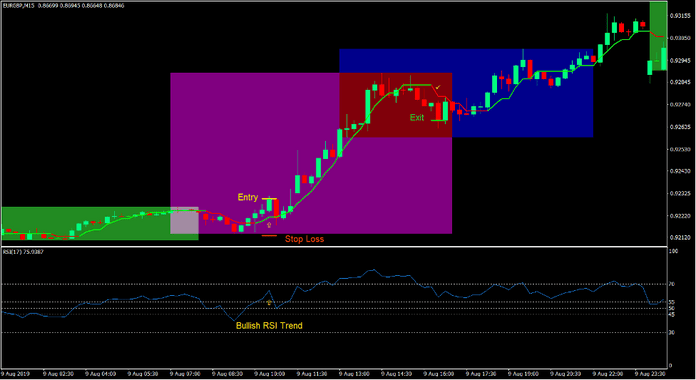Click the 9 Aug 11:30 time label
Screen dimensions: 696x380
click(312, 374)
